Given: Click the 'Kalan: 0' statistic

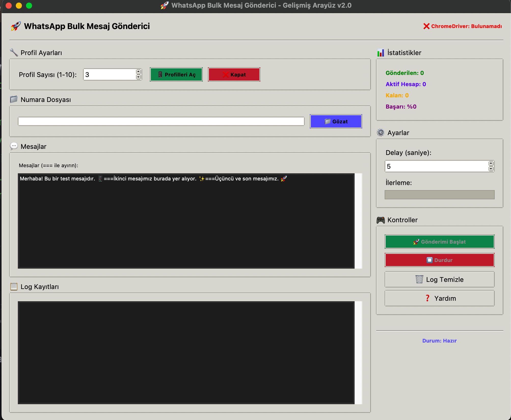Looking at the screenshot, I should coord(397,95).
